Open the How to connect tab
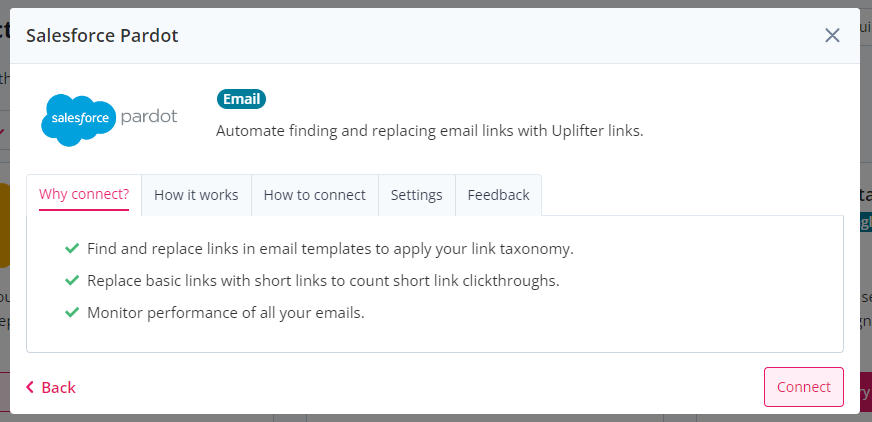 (315, 195)
